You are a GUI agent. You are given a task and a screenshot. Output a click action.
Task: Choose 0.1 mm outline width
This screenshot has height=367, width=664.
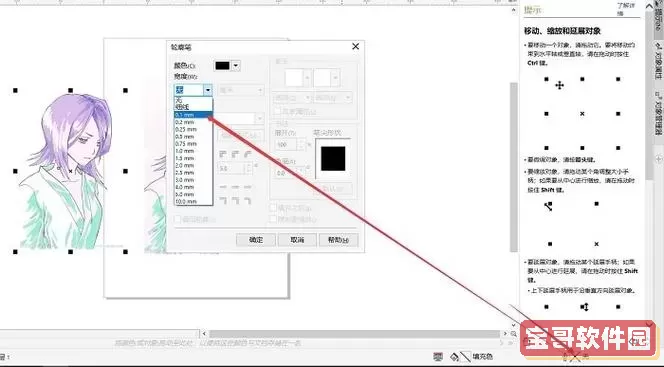193,115
